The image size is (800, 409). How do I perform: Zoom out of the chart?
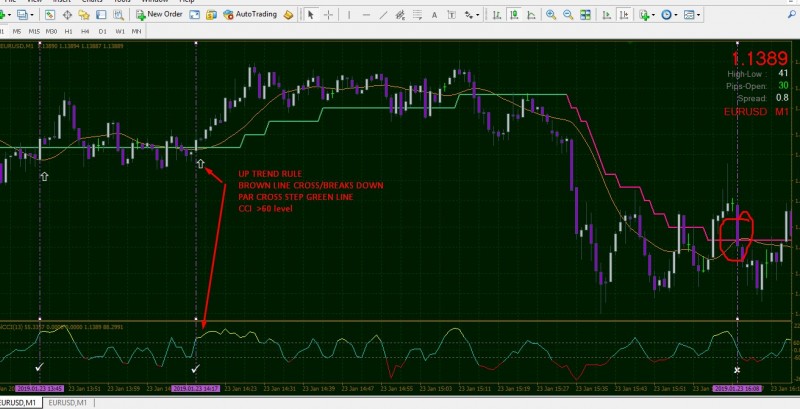(x=568, y=15)
